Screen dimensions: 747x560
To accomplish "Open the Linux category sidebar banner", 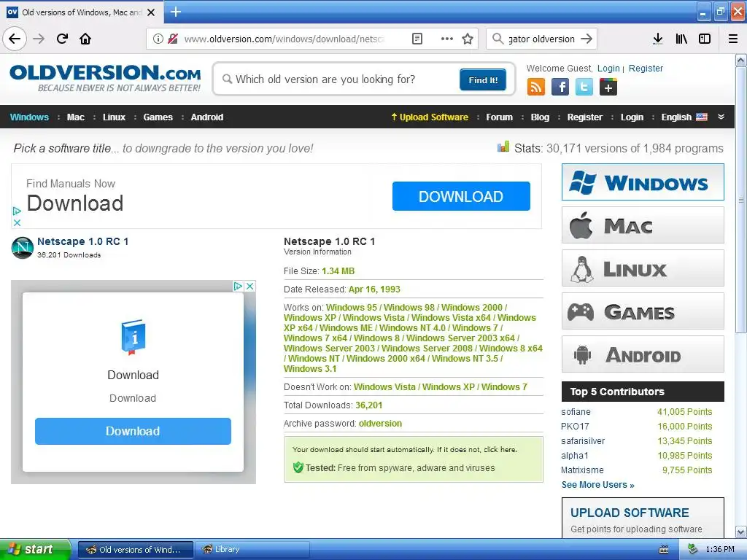I will tap(643, 268).
